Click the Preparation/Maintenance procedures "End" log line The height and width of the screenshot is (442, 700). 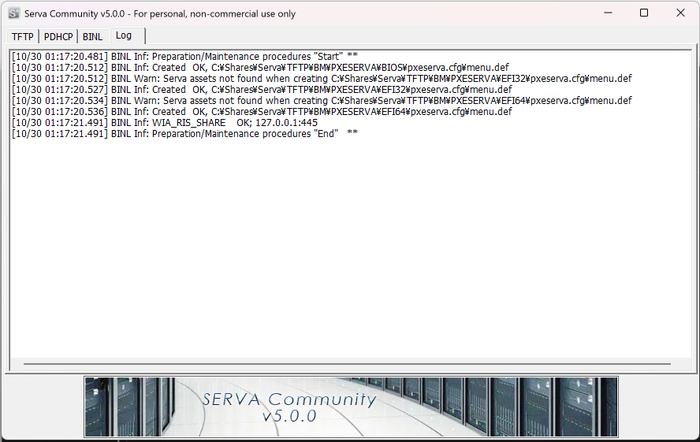point(184,133)
